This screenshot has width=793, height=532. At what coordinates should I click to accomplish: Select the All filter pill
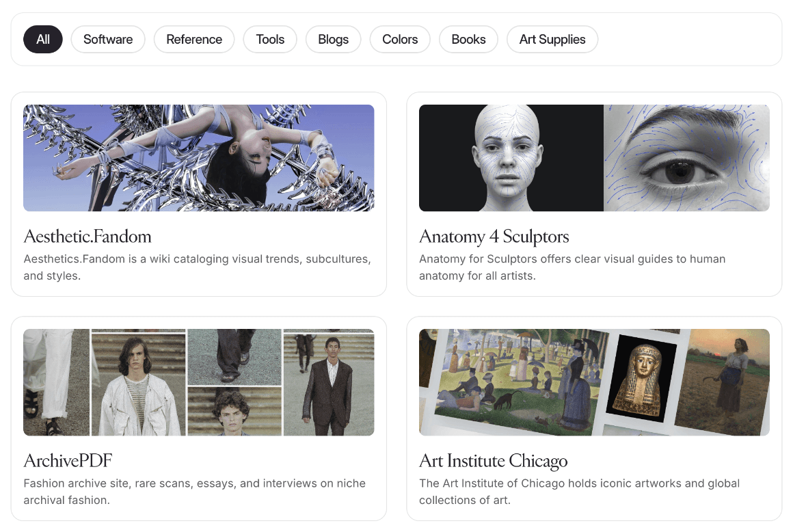pos(43,40)
